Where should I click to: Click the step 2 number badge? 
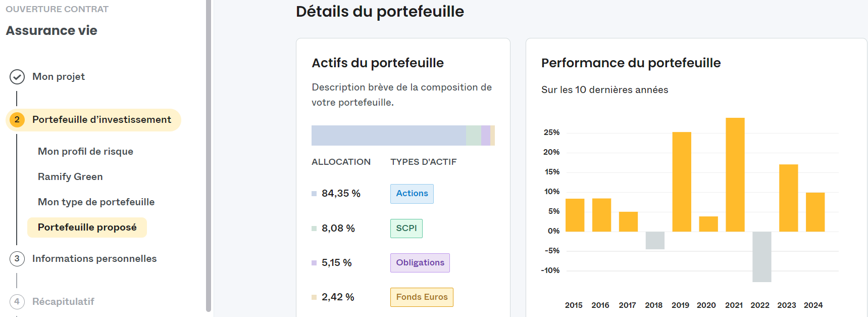point(17,120)
